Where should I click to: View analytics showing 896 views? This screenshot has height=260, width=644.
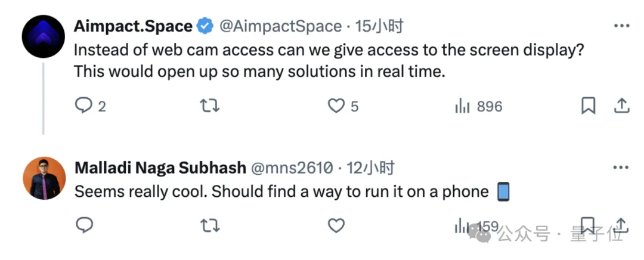pyautogui.click(x=479, y=107)
